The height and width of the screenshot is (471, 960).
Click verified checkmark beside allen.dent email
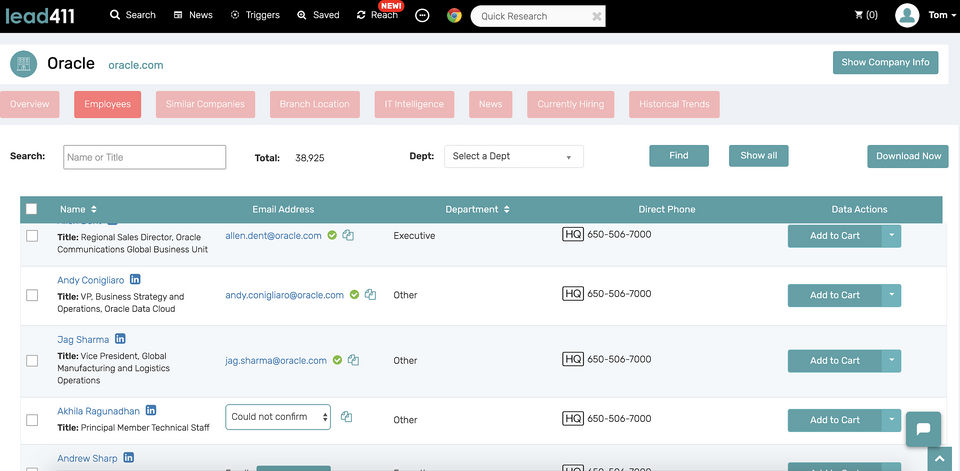(332, 235)
